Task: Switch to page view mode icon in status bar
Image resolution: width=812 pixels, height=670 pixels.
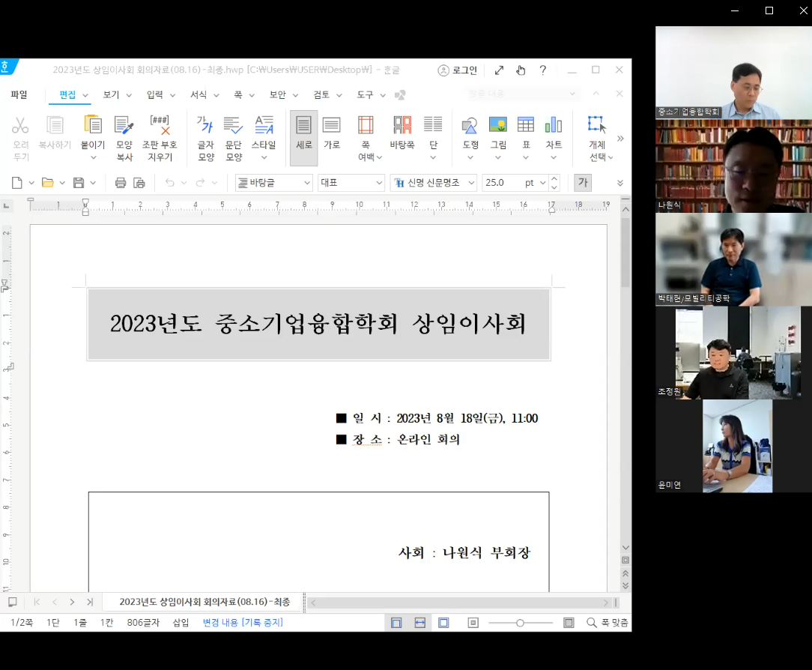Action: point(396,623)
